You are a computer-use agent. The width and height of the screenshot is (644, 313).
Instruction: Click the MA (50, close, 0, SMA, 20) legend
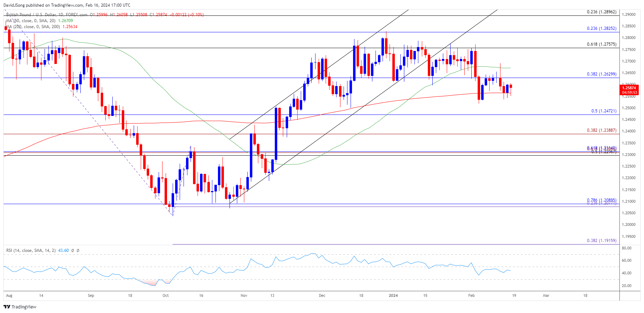[x=31, y=21]
